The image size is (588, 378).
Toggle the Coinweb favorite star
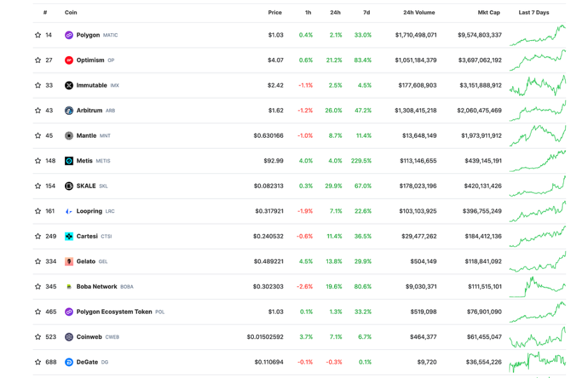coord(38,337)
